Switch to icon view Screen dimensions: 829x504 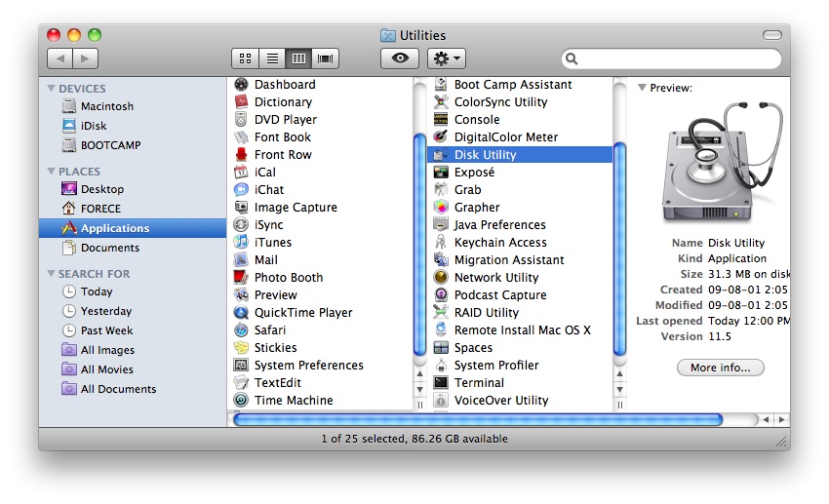(246, 58)
